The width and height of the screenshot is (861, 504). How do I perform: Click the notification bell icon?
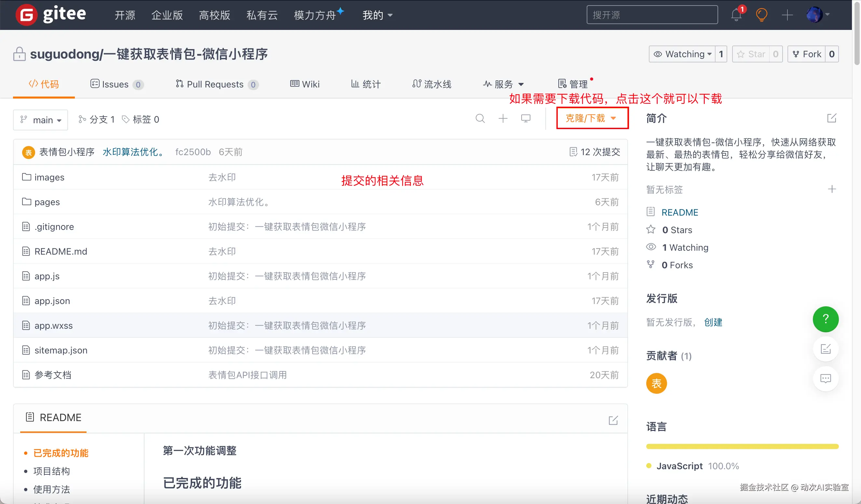(736, 15)
